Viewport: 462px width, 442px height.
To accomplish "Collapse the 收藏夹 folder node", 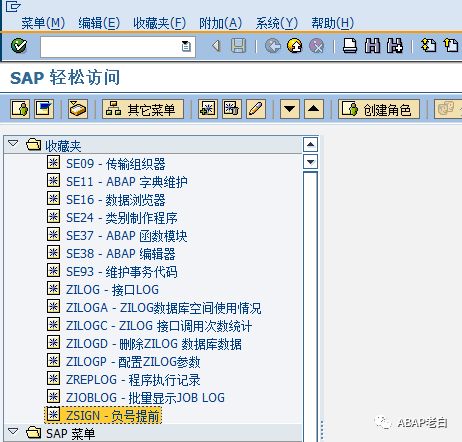I will pos(13,144).
